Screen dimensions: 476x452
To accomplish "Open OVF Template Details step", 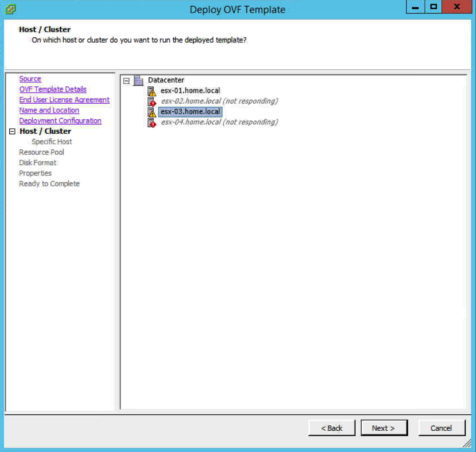I will (x=53, y=90).
